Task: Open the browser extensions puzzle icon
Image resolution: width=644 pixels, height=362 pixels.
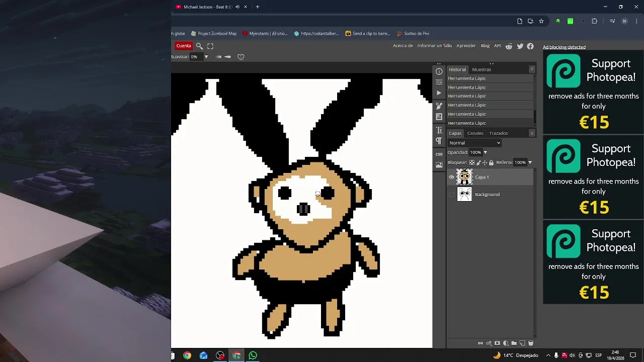Action: [x=595, y=21]
